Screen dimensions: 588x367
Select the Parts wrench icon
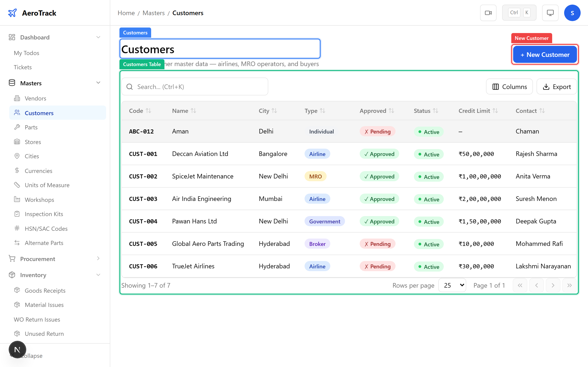[17, 127]
